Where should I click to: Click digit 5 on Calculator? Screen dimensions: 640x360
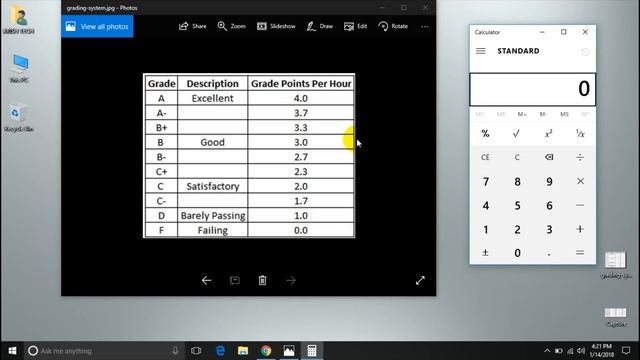click(x=517, y=205)
